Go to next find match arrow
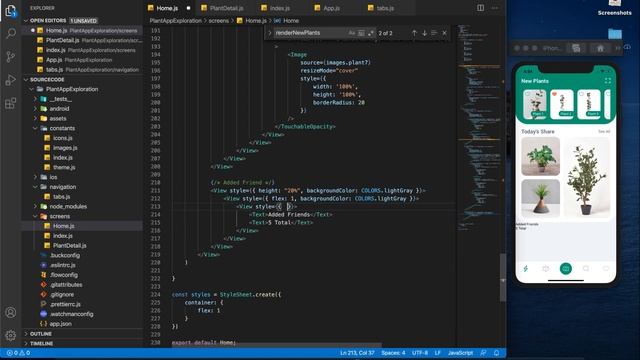 (x=424, y=33)
